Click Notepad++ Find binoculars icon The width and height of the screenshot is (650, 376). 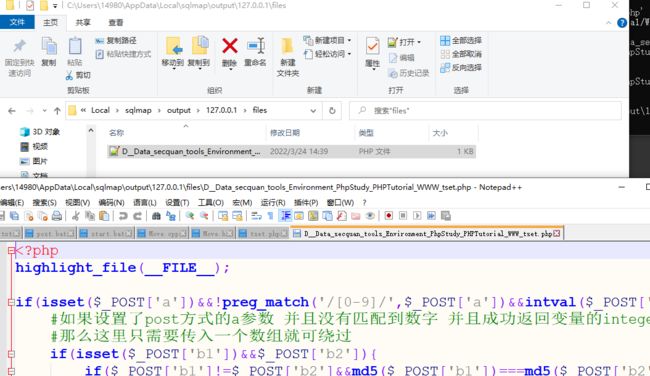[x=156, y=216]
